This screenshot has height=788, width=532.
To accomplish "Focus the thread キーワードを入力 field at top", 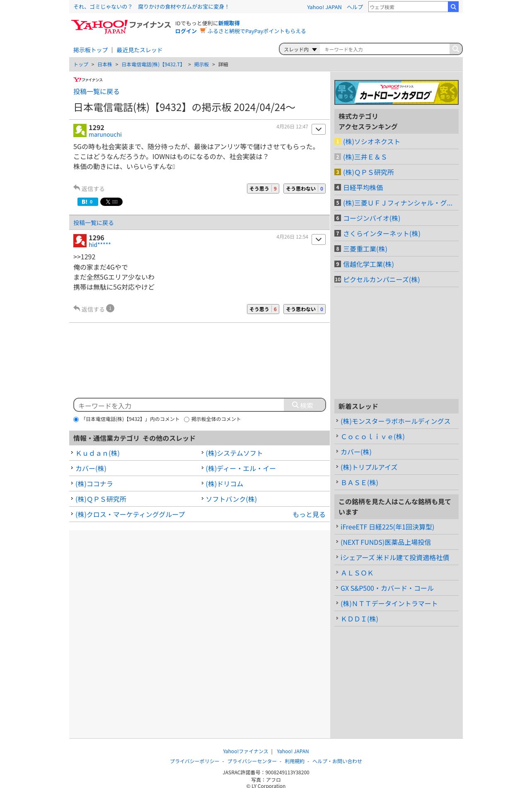I will coord(384,49).
